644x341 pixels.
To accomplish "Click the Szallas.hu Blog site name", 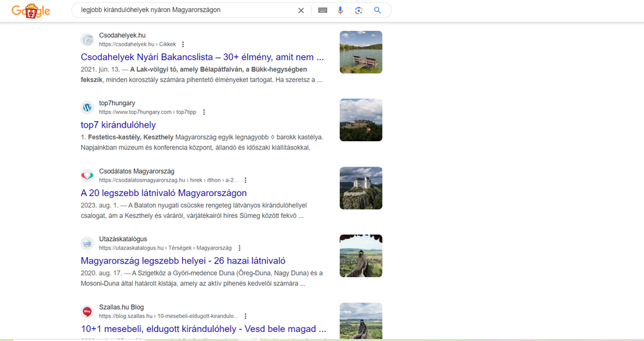I will click(x=121, y=307).
